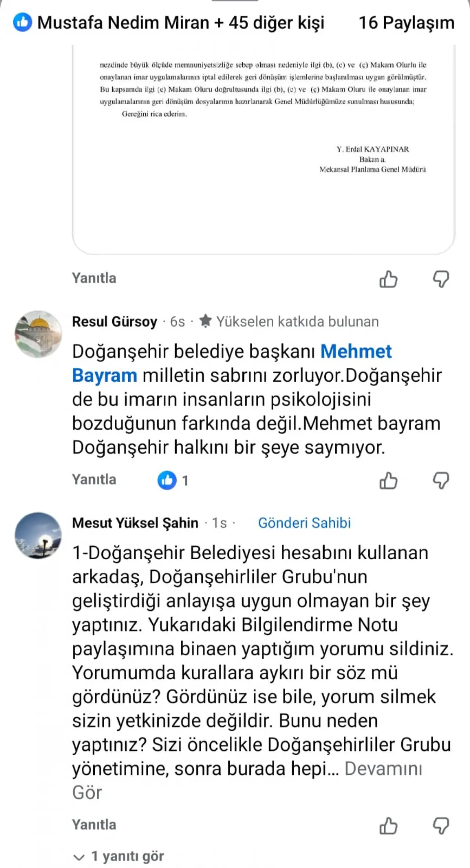470x868 pixels.
Task: Reply to the document image comment
Action: [x=94, y=278]
